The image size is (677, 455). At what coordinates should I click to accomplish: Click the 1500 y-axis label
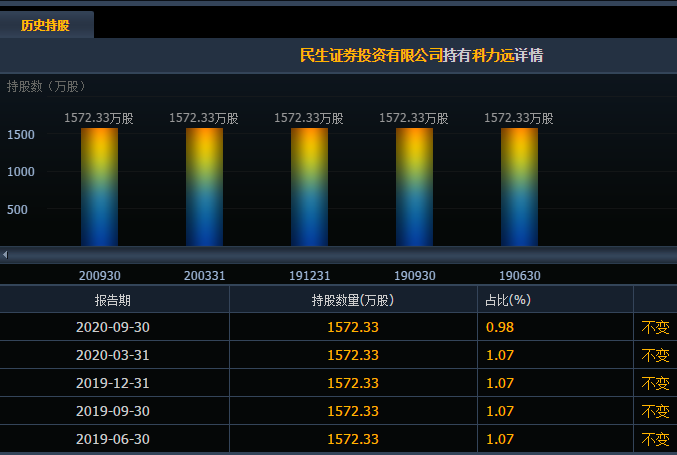click(x=21, y=135)
